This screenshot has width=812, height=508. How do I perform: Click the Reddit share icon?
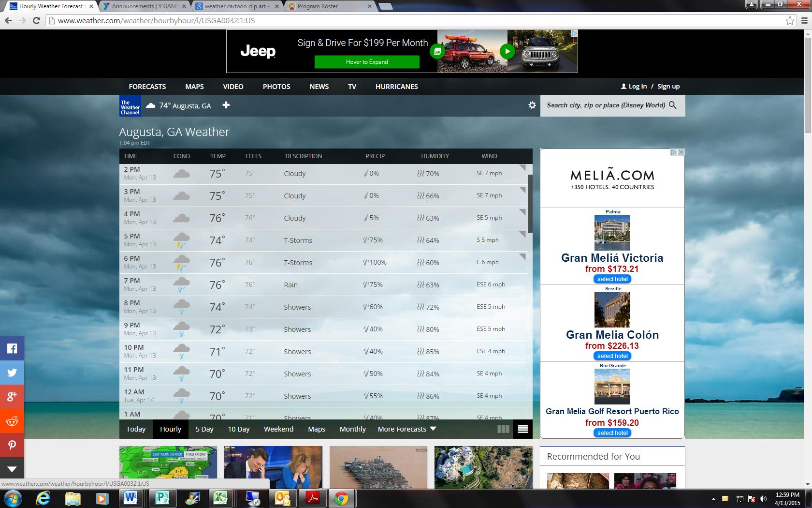point(12,421)
